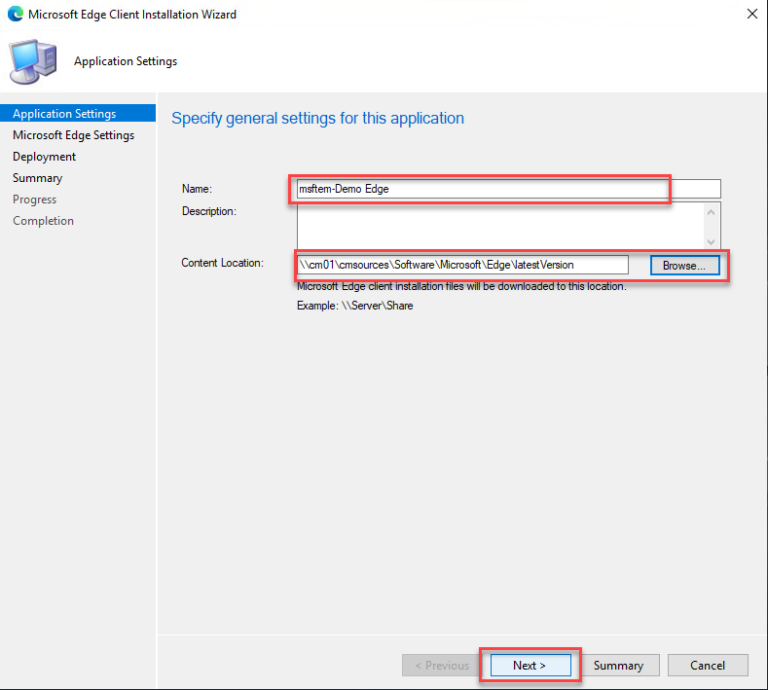This screenshot has height=690, width=768.
Task: Click the 'Content Location:' label
Action: (222, 263)
